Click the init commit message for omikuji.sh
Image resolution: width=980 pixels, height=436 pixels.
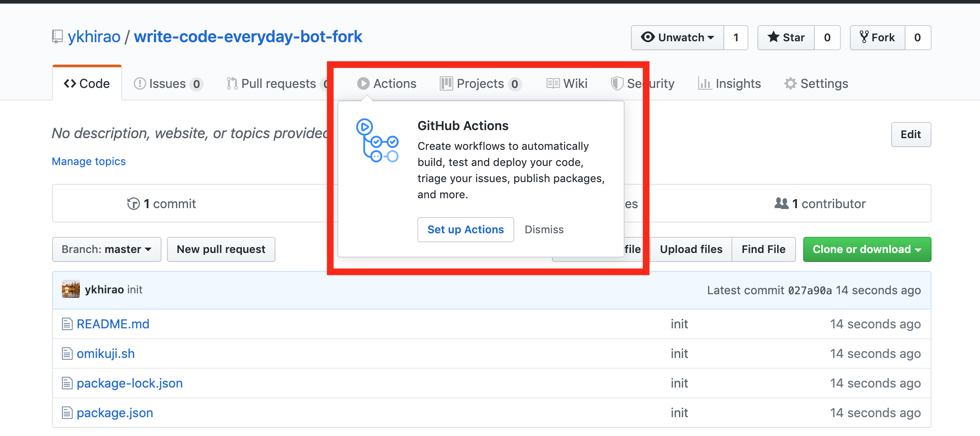coord(679,353)
